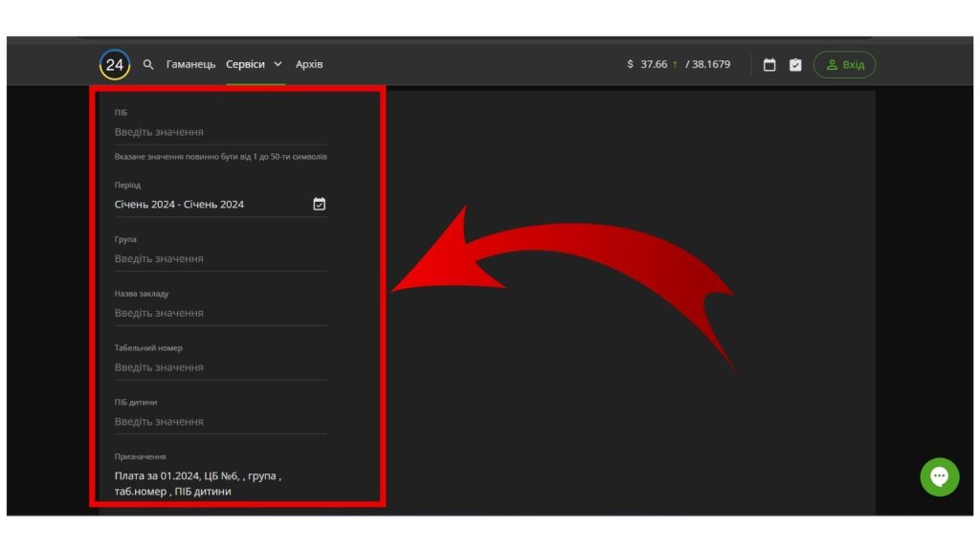Click the Privat24 logo
The width and height of the screenshot is (980, 552).
115,64
